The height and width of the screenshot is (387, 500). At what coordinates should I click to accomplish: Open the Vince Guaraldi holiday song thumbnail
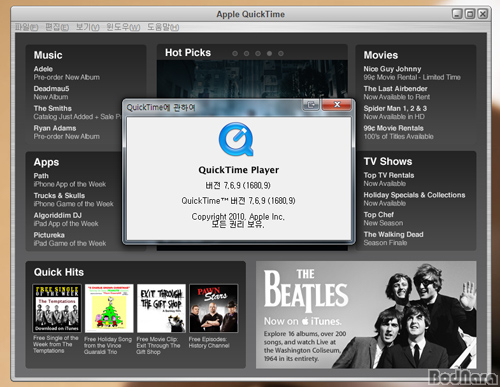tap(109, 308)
